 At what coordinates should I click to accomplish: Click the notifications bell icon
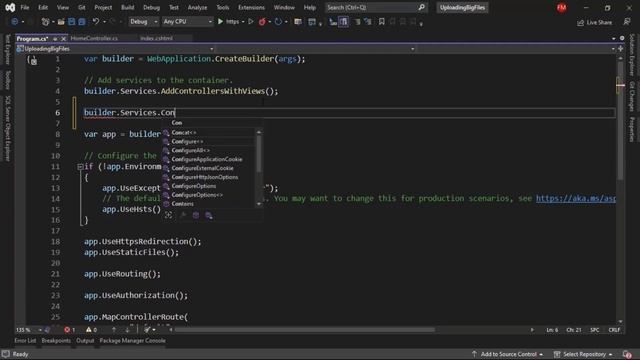click(627, 354)
